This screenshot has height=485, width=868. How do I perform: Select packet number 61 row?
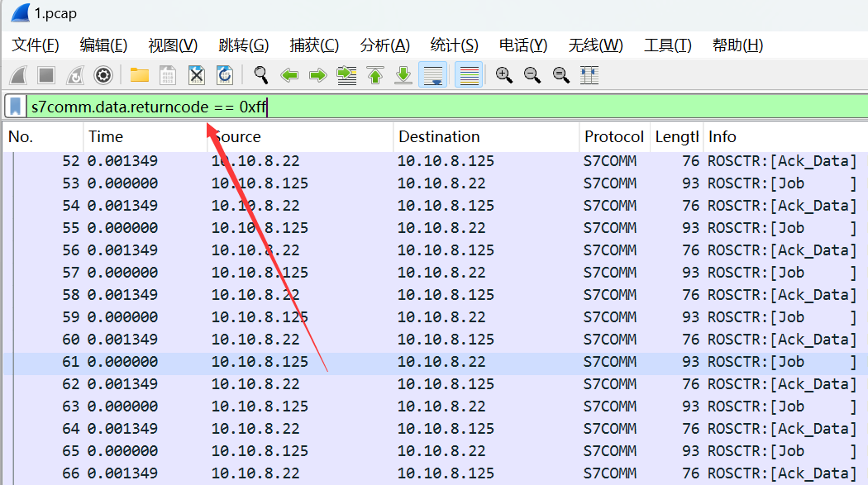413,362
